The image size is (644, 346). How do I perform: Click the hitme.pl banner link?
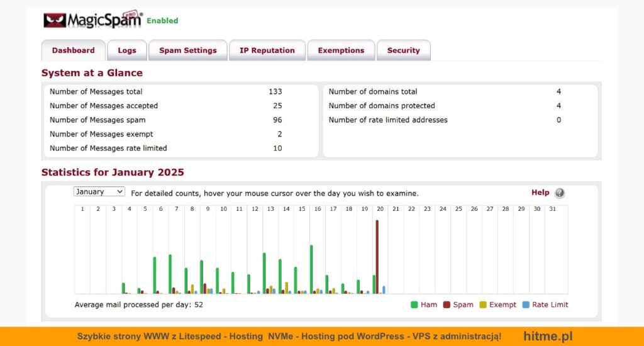(x=548, y=337)
